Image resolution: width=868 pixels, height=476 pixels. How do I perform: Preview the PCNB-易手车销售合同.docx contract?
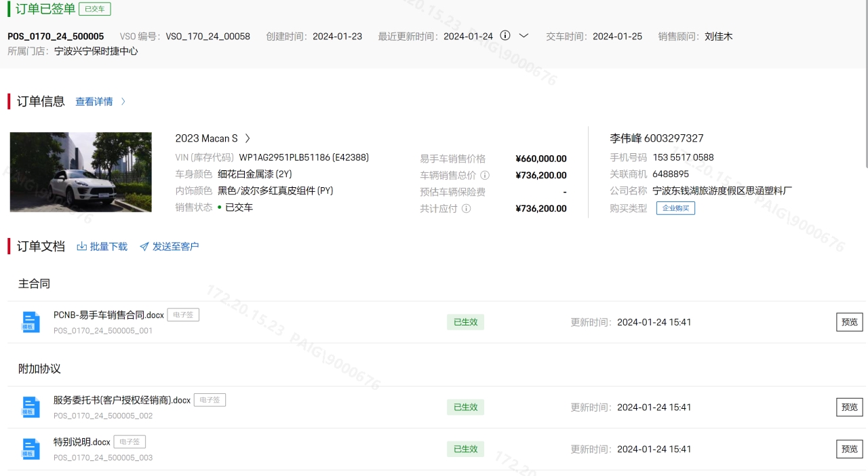point(850,322)
